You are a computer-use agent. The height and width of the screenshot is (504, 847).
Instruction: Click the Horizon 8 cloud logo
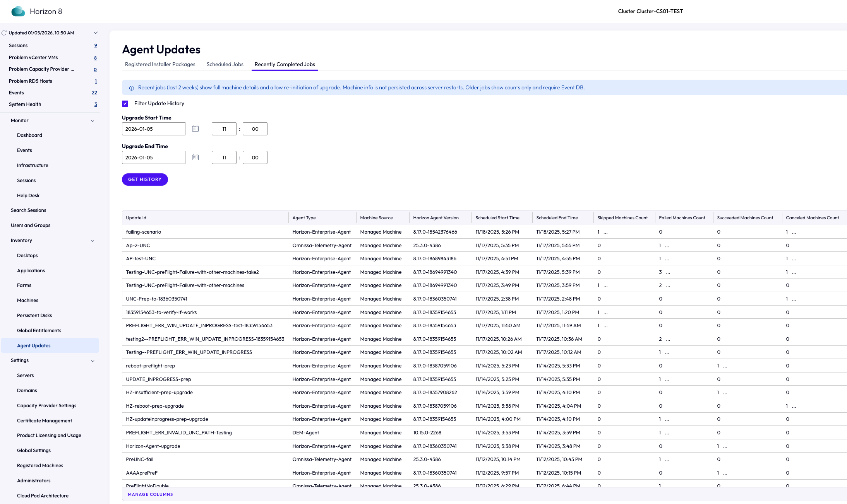[x=18, y=11]
